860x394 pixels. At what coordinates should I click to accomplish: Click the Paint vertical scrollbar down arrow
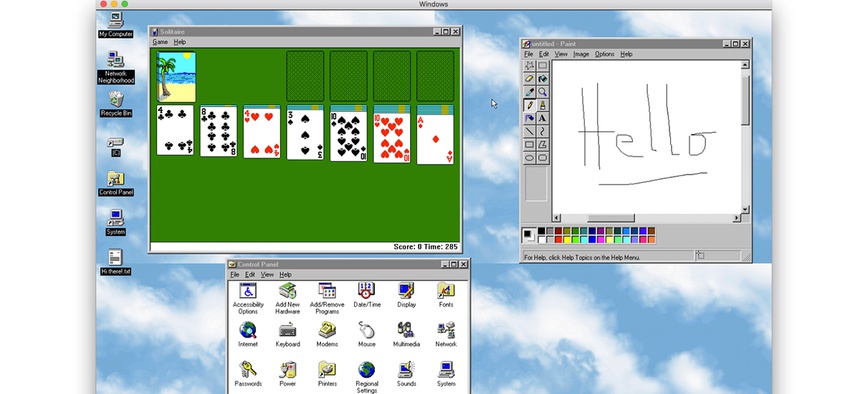[x=745, y=209]
